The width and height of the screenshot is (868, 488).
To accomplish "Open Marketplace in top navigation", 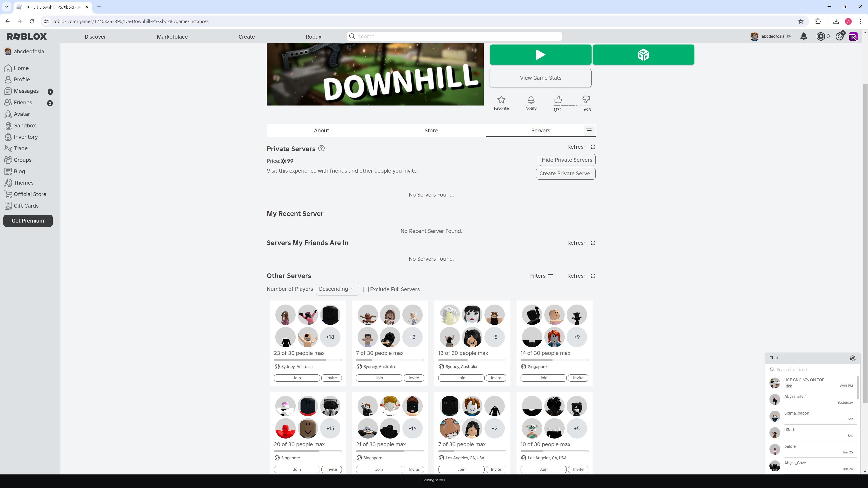I will click(x=172, y=37).
